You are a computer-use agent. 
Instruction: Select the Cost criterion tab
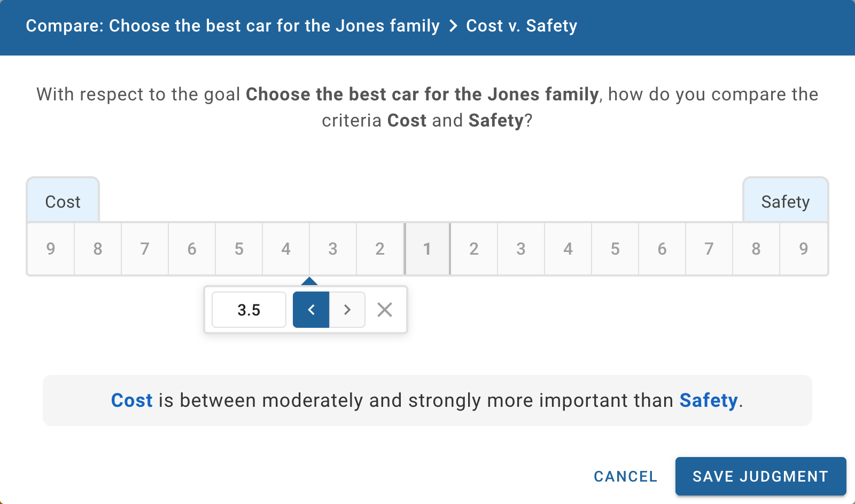point(63,201)
